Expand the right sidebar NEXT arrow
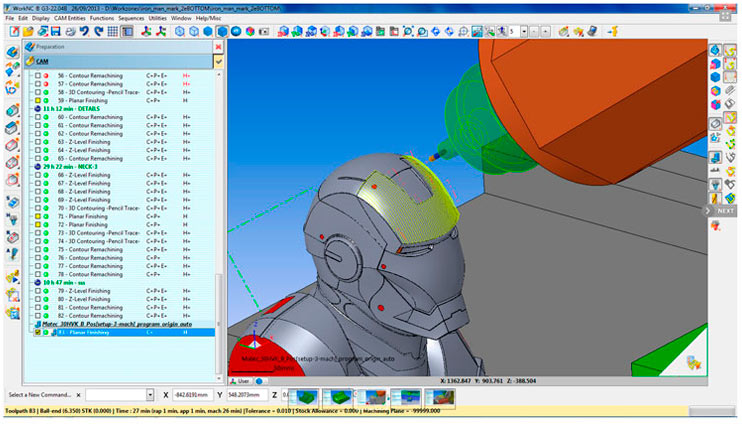 (708, 211)
